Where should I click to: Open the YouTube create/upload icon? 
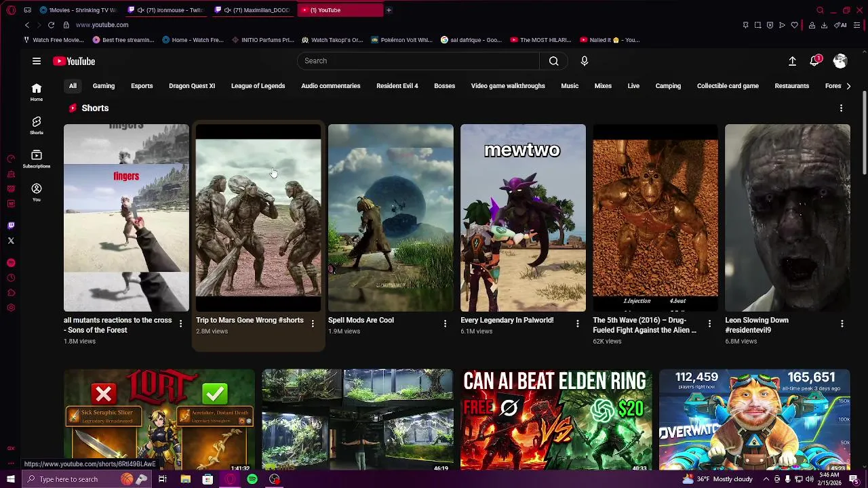click(x=792, y=61)
